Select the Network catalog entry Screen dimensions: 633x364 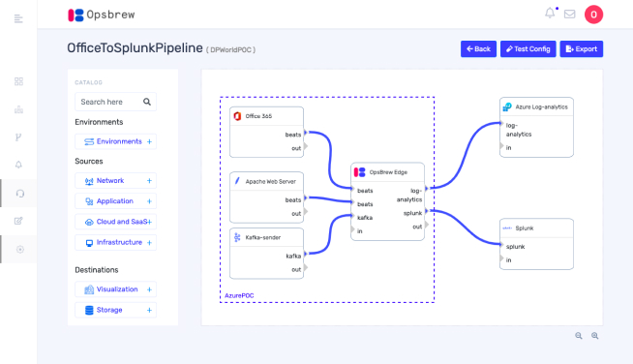tap(115, 181)
